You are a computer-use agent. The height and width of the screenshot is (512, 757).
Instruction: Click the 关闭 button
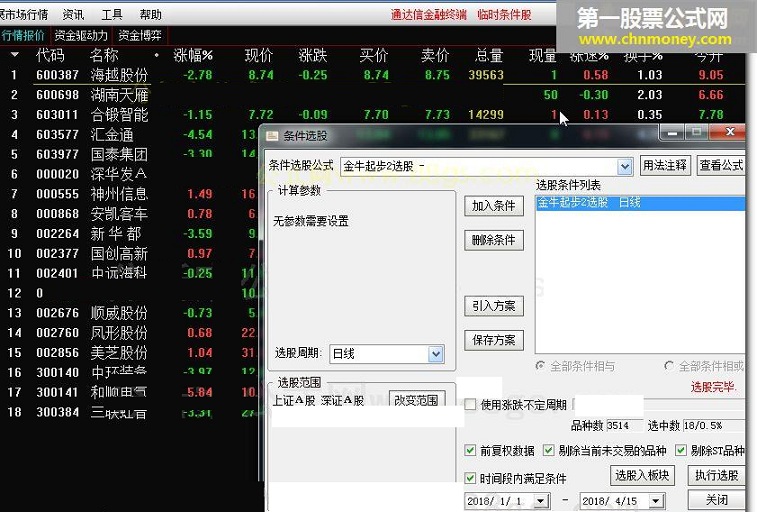pos(716,499)
